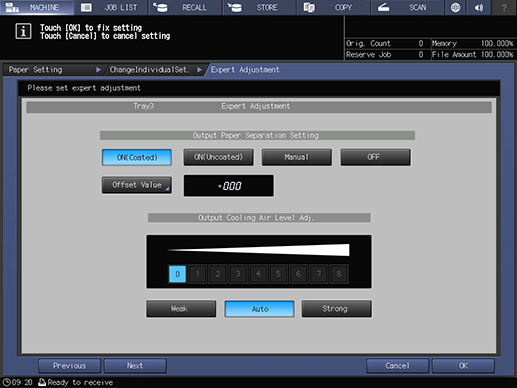Go to Previous adjustment page
Screen dimensions: 517x388
point(69,366)
